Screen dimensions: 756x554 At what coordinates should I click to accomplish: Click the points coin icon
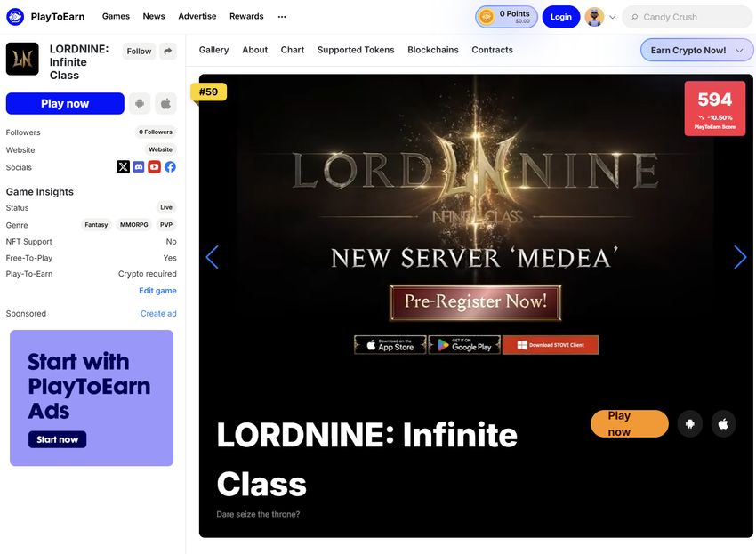[487, 17]
